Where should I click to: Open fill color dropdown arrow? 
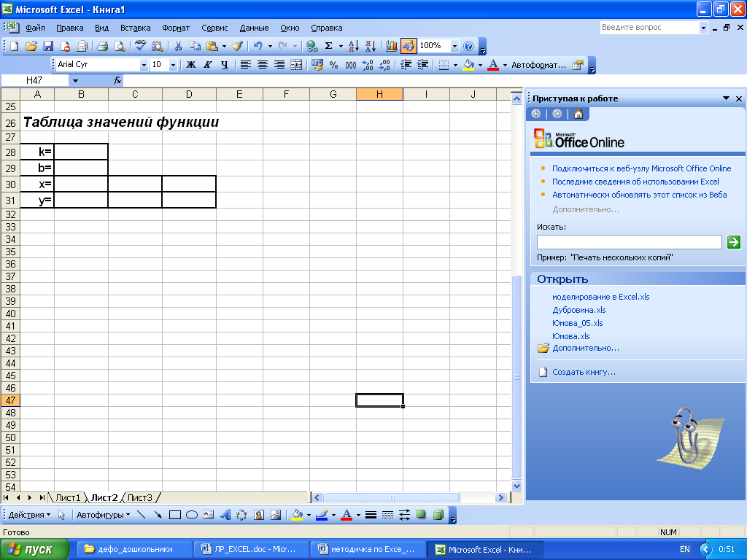click(x=480, y=65)
